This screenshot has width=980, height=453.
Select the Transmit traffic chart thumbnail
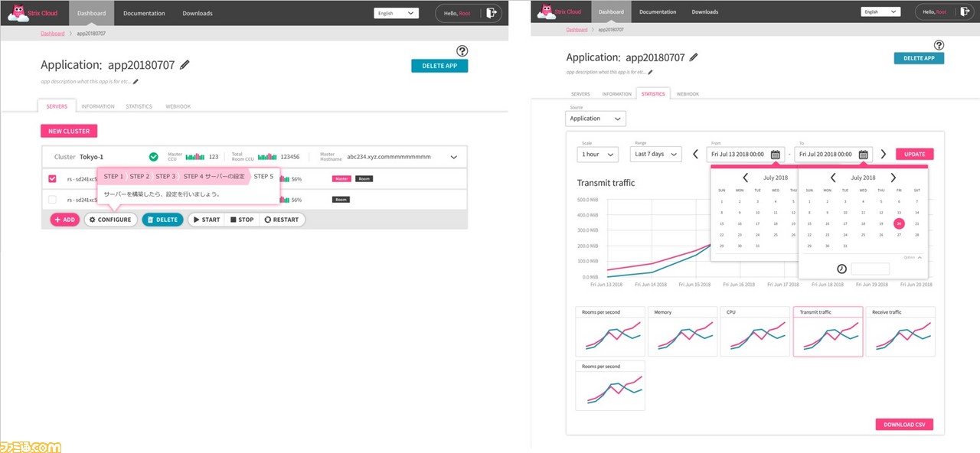pos(828,331)
